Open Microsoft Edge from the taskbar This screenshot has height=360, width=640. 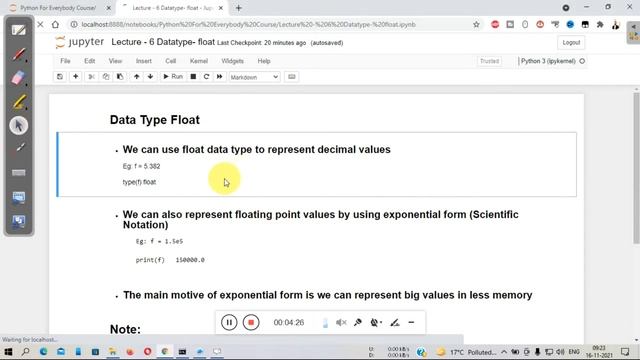click(x=43, y=351)
